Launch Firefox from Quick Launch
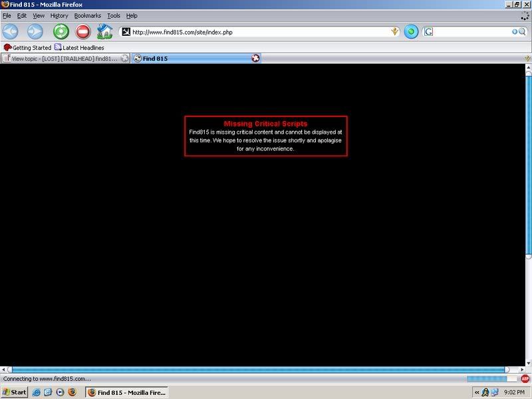 point(72,392)
